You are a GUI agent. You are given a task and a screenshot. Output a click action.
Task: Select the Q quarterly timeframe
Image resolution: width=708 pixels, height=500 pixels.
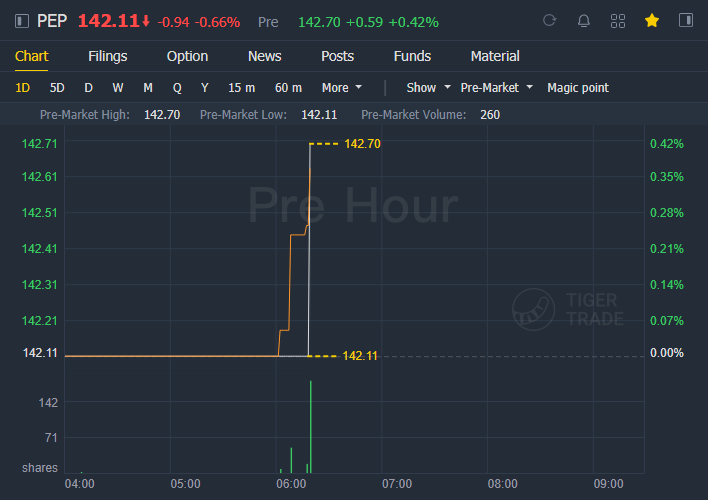pos(177,88)
